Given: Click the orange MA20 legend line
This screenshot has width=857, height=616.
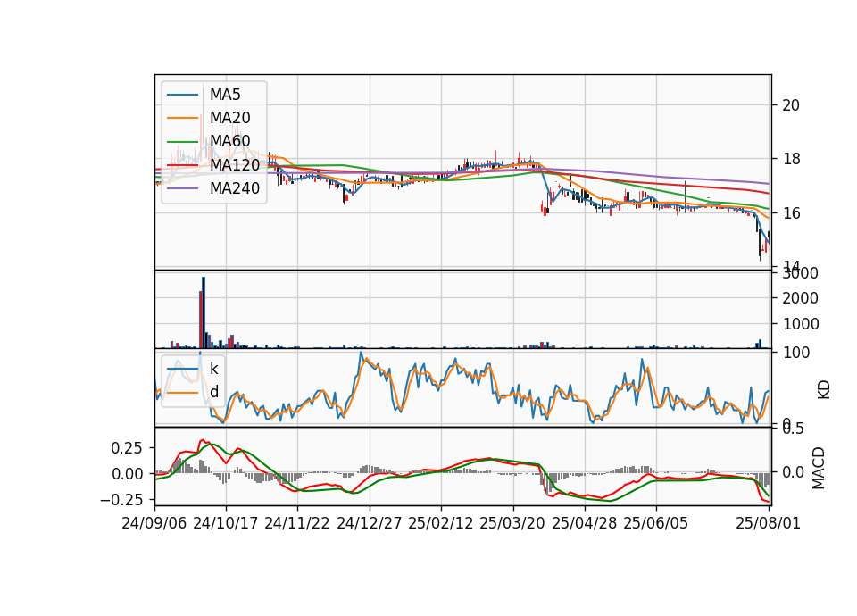Looking at the screenshot, I should click(x=182, y=119).
